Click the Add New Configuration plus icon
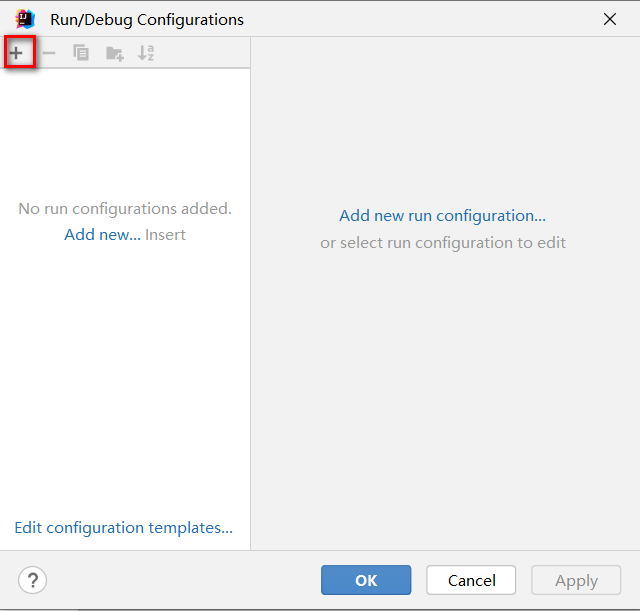 (x=17, y=53)
